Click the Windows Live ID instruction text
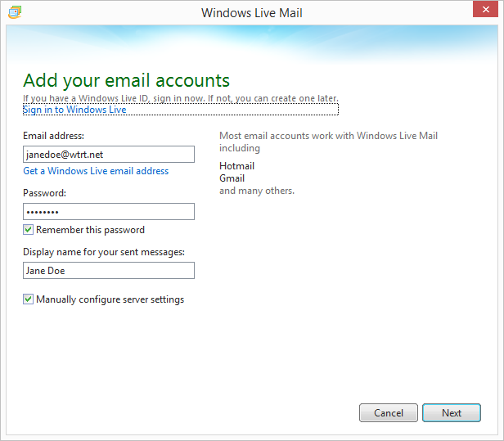The width and height of the screenshot is (504, 441). [x=179, y=97]
